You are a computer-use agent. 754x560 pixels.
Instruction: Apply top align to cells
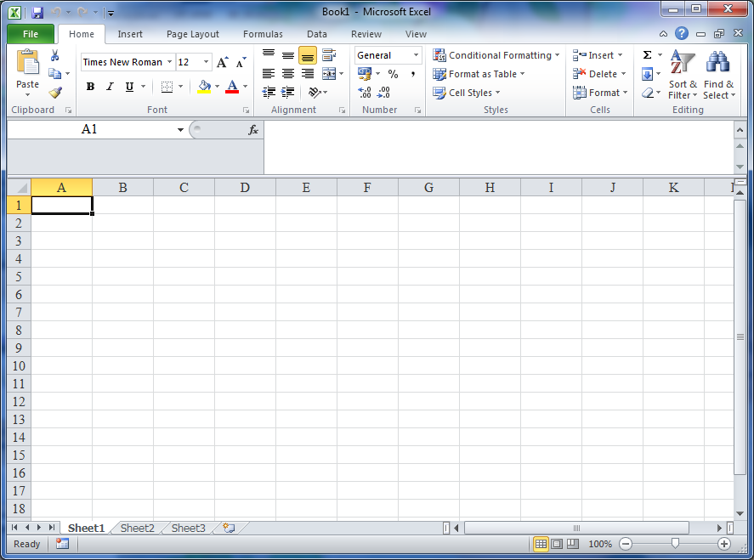[269, 54]
